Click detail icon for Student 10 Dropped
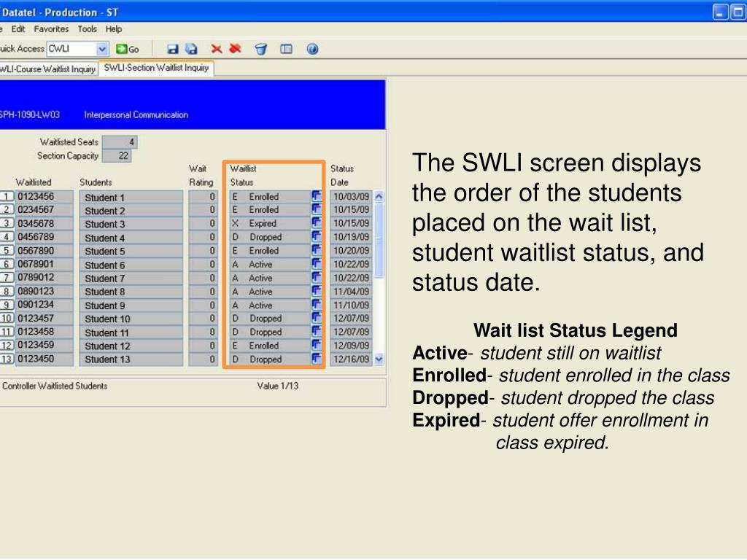The height and width of the screenshot is (560, 747). (317, 318)
